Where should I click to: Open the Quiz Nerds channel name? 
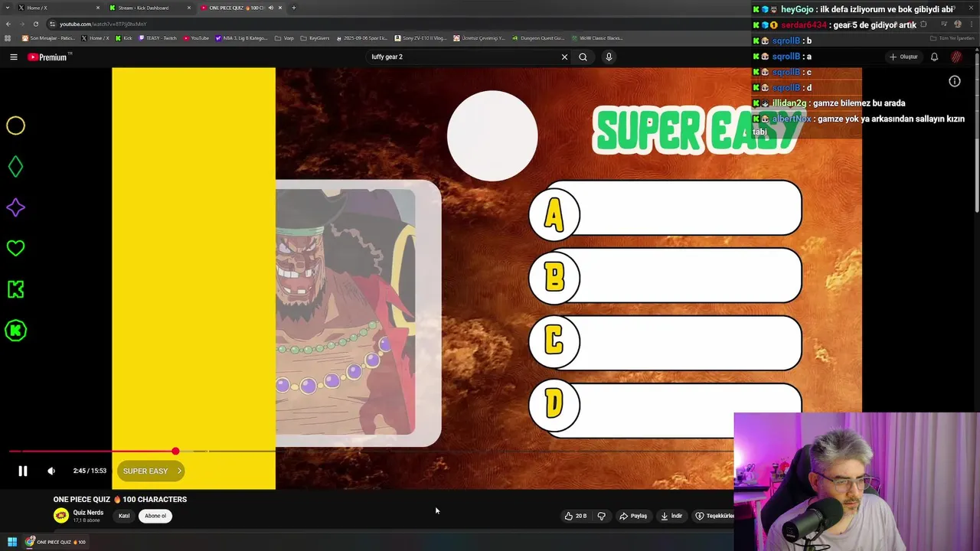tap(88, 512)
